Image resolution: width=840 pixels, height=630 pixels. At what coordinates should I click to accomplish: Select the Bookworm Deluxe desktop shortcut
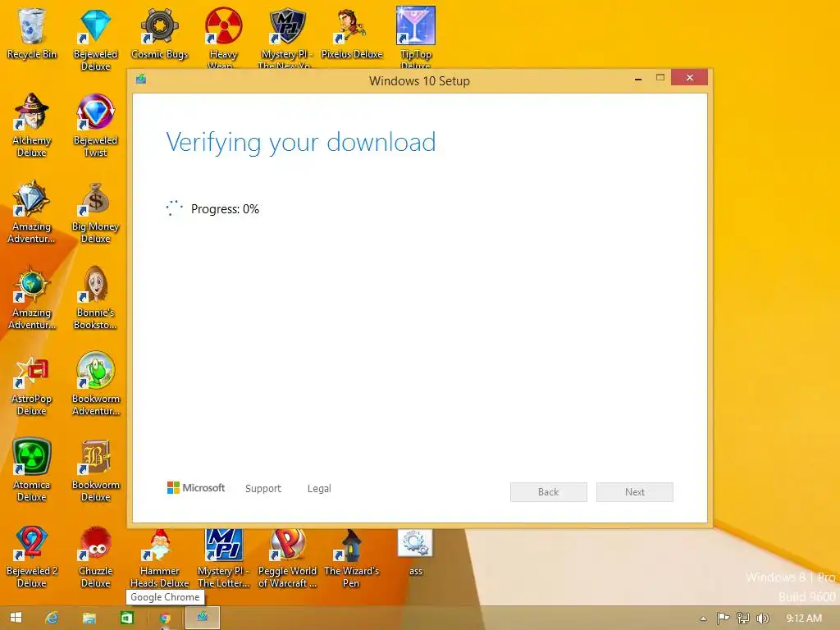(x=95, y=470)
